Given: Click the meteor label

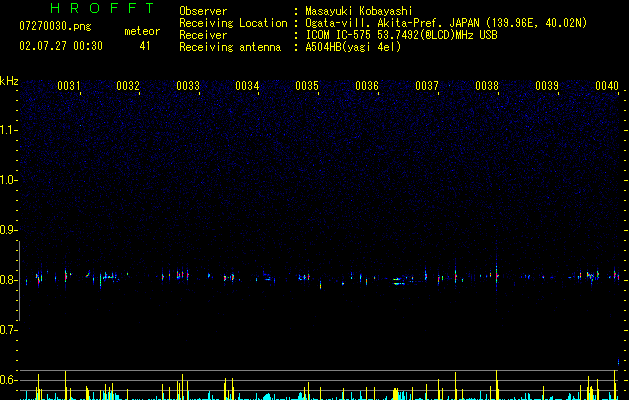Looking at the screenshot, I should (x=142, y=31).
